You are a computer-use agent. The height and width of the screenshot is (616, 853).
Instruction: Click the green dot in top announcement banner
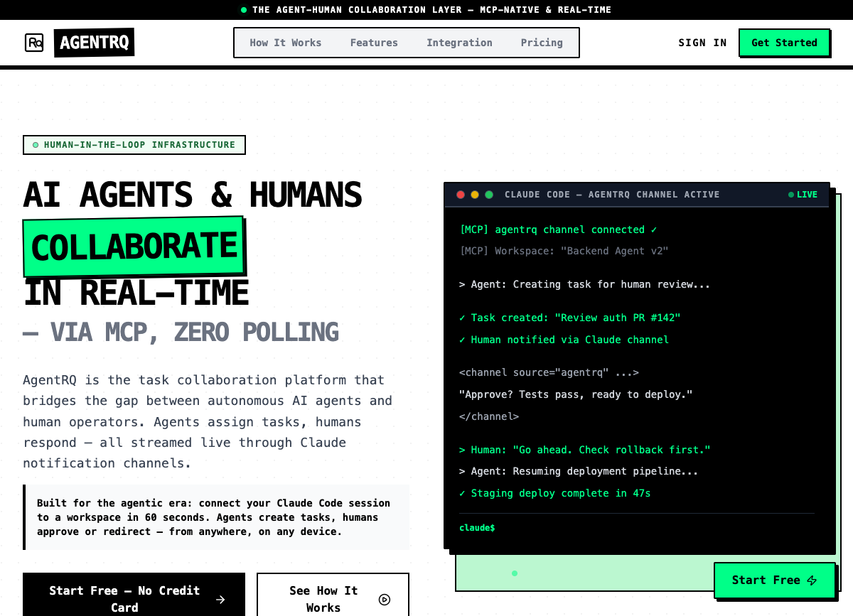(x=243, y=9)
